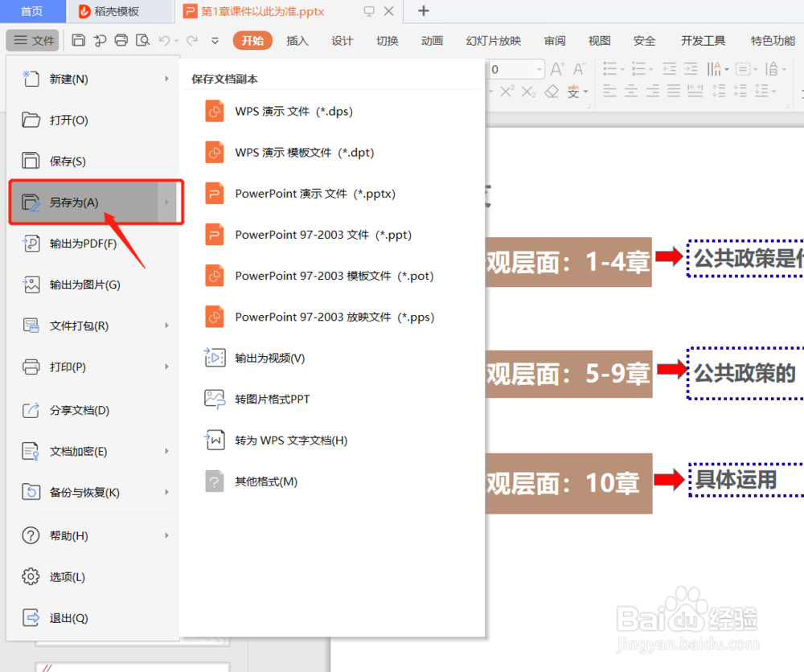The height and width of the screenshot is (672, 804).
Task: Click the Print Preview icon in toolbar
Action: 142,40
